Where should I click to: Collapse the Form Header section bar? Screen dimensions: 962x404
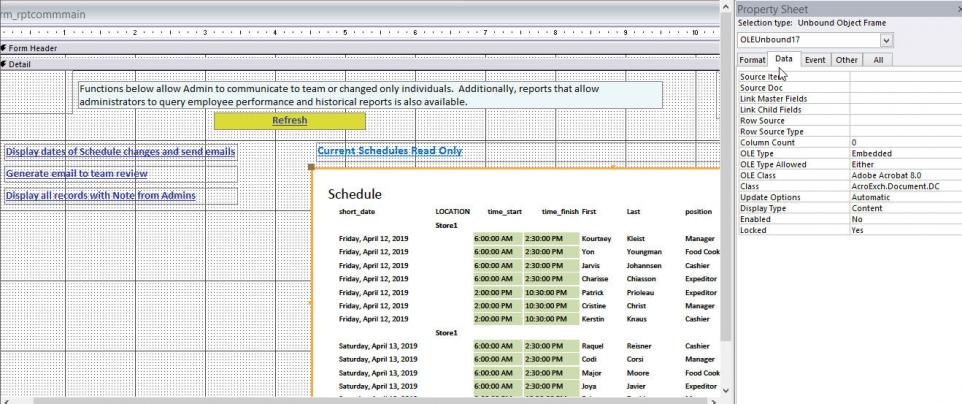click(360, 48)
